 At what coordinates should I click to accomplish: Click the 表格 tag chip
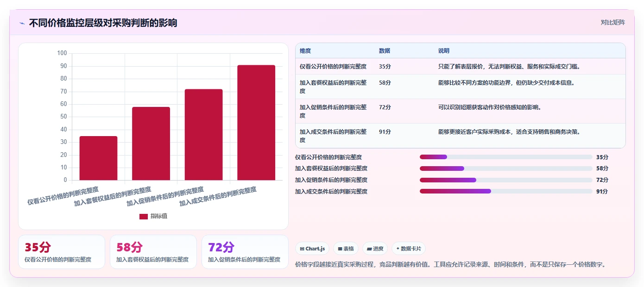pyautogui.click(x=346, y=249)
